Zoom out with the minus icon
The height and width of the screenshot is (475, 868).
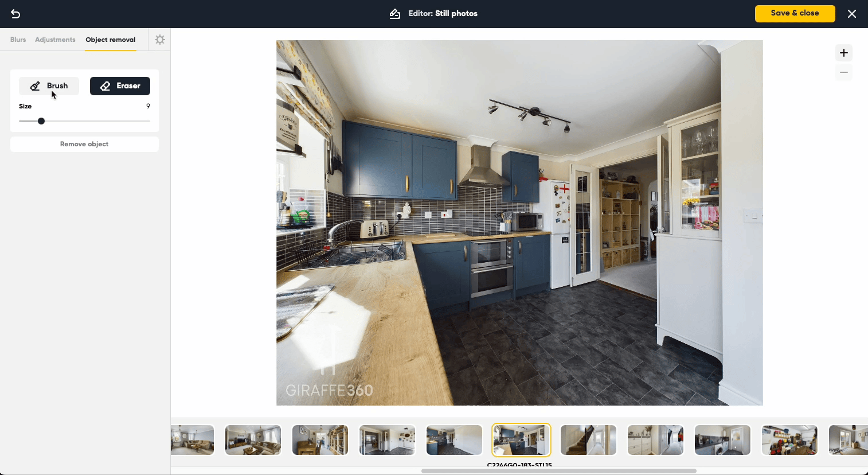coord(843,72)
